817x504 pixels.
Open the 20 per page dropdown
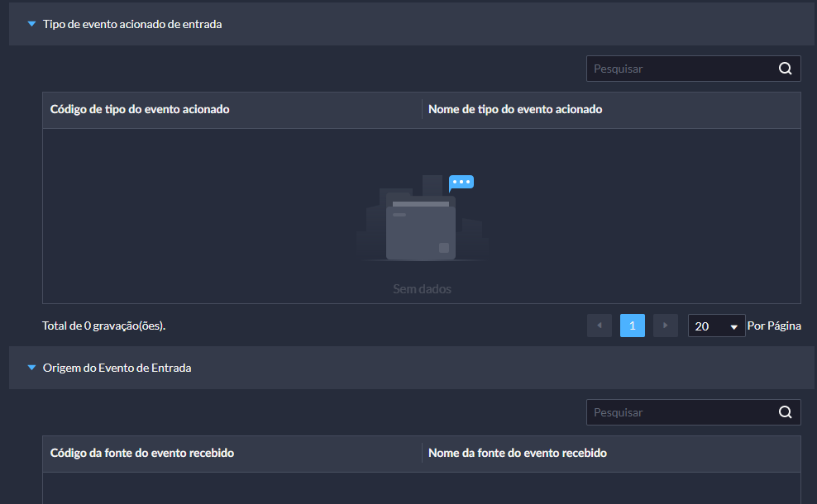pyautogui.click(x=716, y=326)
